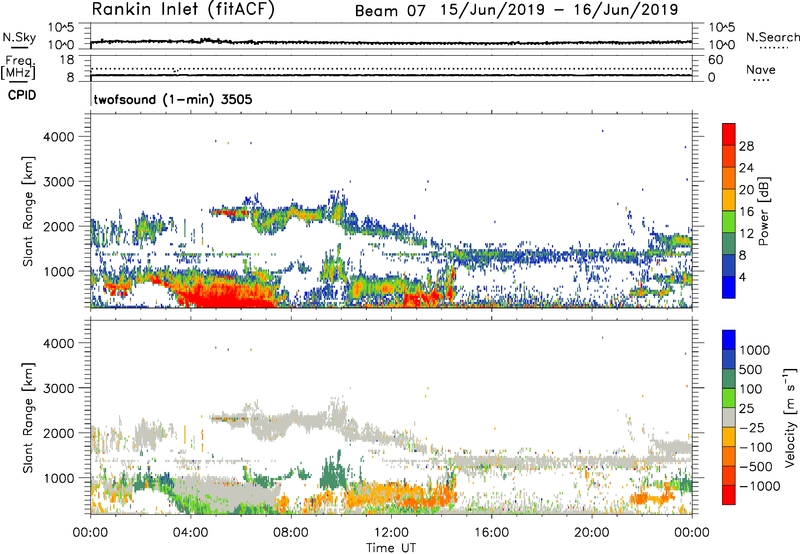Click velocity panel 'Slant Range [km]' label
This screenshot has height=554, width=800.
tap(28, 417)
